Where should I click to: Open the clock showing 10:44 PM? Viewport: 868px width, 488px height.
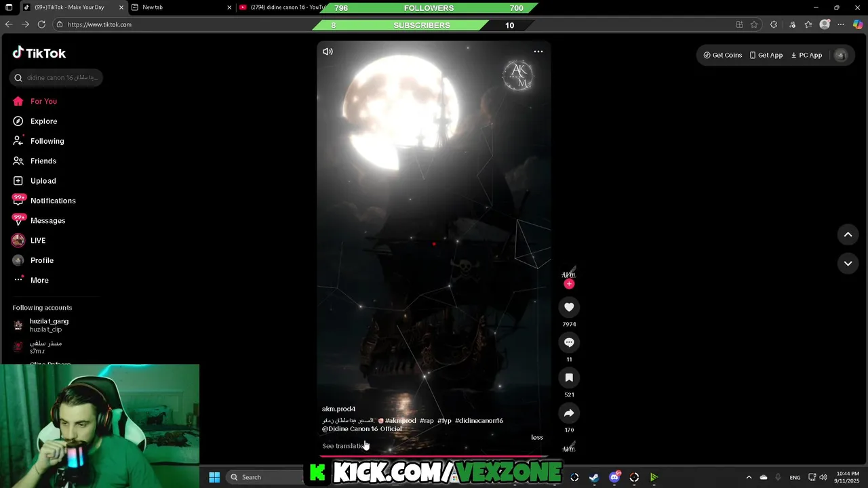tap(848, 477)
